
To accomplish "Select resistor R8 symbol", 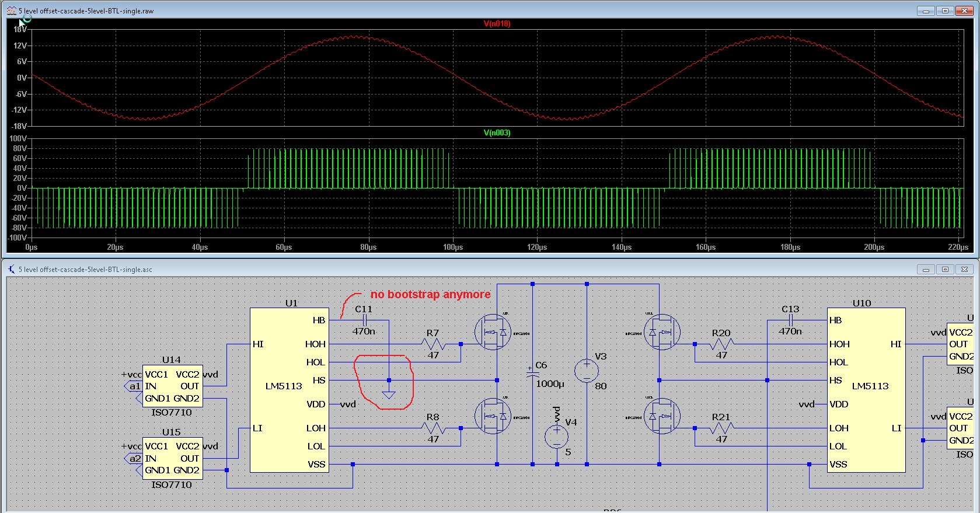I will [x=433, y=428].
